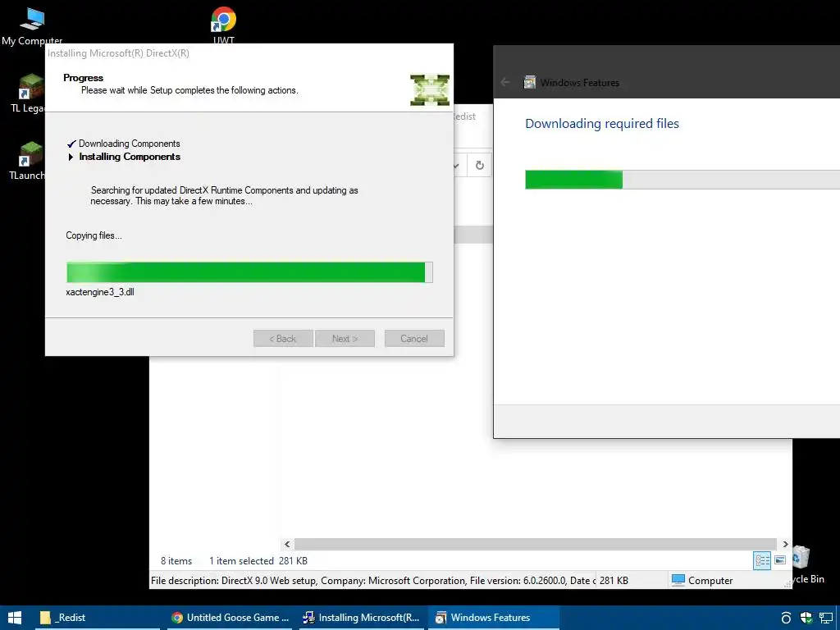
Task: Click the Windows Features title icon
Action: coord(530,82)
